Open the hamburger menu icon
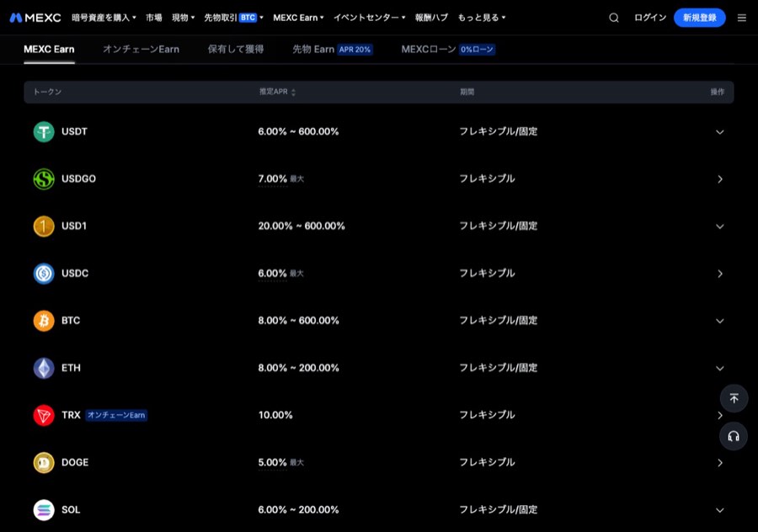This screenshot has width=758, height=532. 741,18
